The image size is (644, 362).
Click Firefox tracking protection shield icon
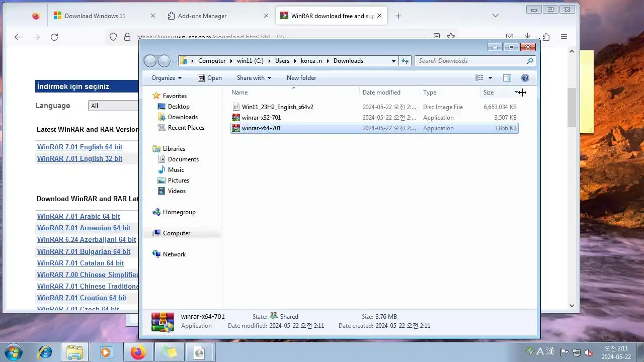[113, 37]
